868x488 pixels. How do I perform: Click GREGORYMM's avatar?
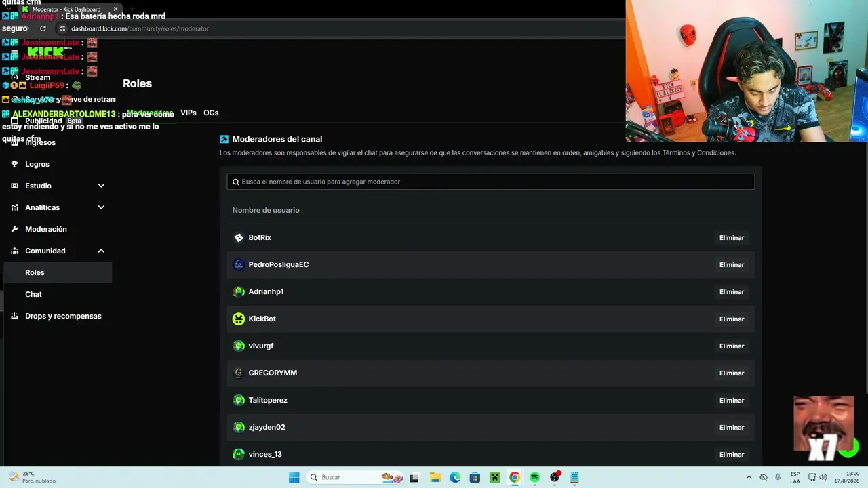click(x=239, y=373)
